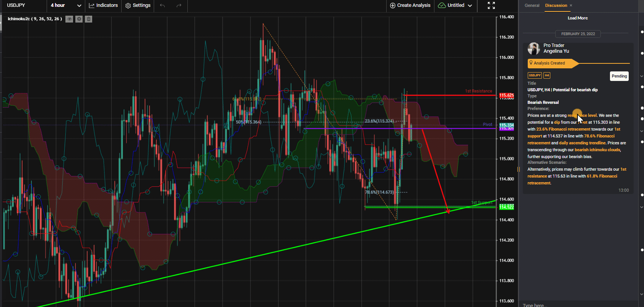Image resolution: width=644 pixels, height=307 pixels.
Task: Close the Discussion tab
Action: (x=571, y=5)
